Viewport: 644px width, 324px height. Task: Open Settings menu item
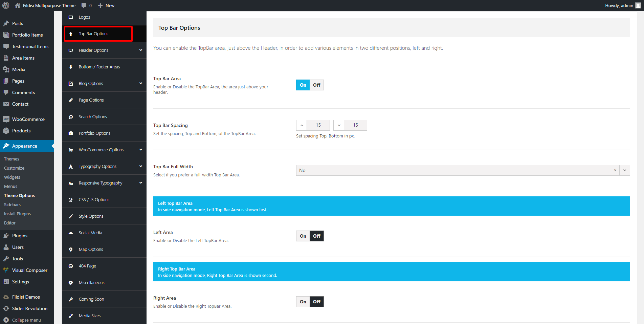tap(27, 282)
